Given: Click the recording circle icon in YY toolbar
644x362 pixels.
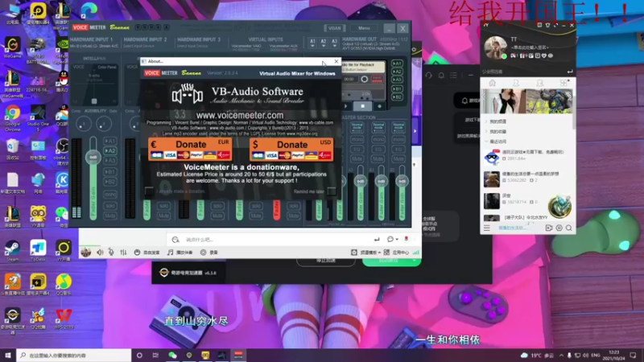Looking at the screenshot, I should (x=203, y=253).
